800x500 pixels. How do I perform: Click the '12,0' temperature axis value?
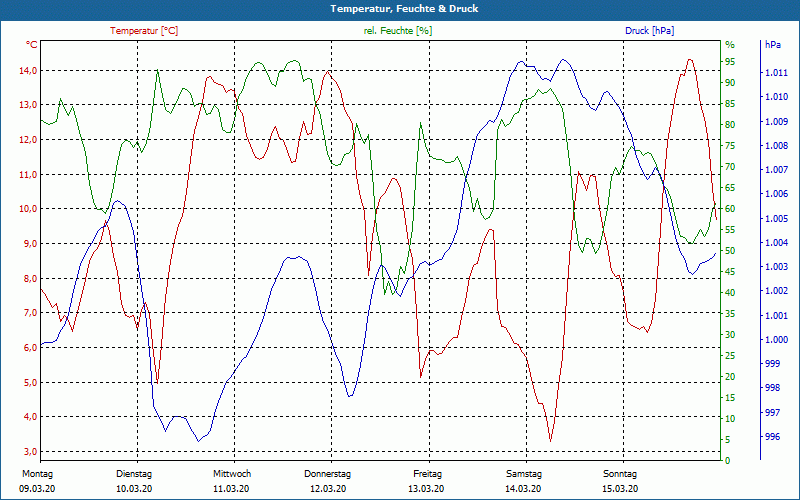click(28, 139)
